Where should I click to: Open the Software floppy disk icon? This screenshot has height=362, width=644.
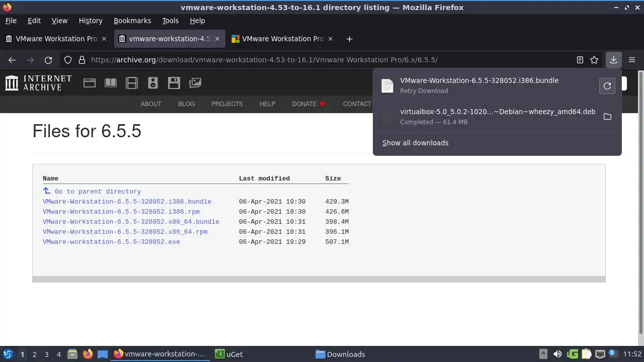click(174, 83)
